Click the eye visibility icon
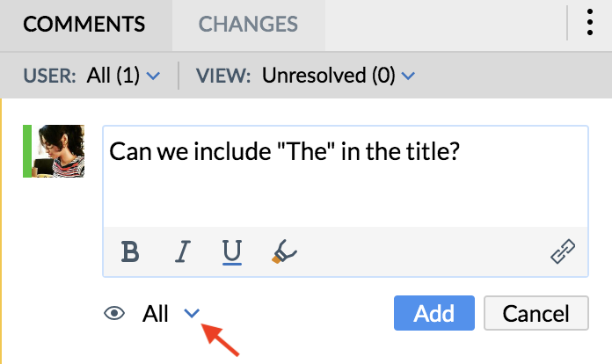Viewport: 612px width, 364px height. (x=114, y=313)
